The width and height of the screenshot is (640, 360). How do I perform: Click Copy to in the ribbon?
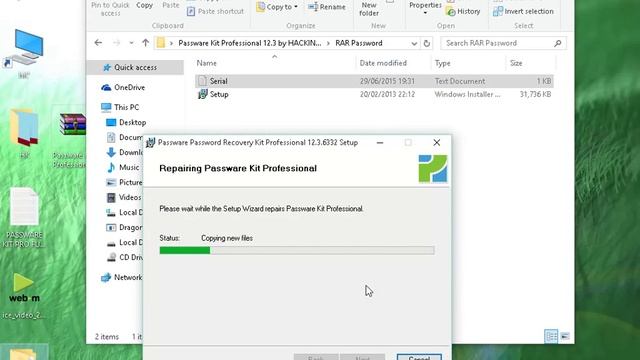277,7
